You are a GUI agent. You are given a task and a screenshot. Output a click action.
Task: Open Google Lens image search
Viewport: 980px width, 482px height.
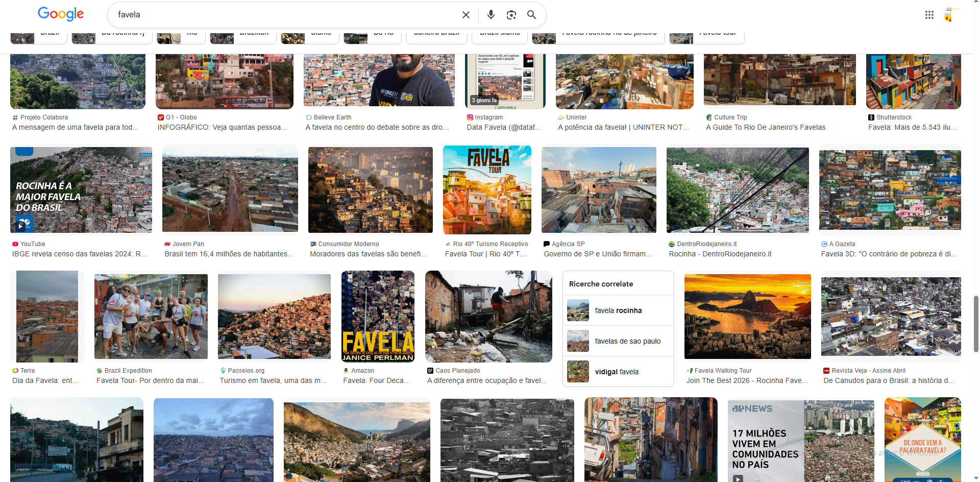tap(511, 15)
